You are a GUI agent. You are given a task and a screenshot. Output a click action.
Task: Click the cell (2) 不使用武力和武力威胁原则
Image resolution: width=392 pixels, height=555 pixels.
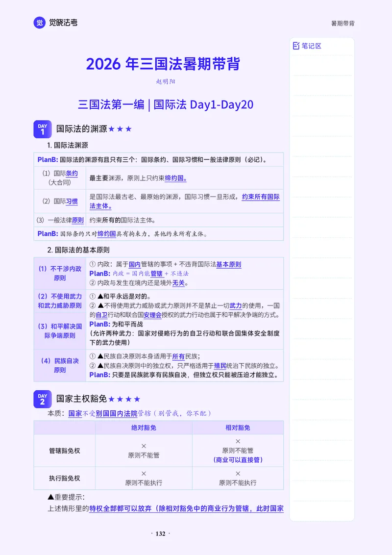60,301
